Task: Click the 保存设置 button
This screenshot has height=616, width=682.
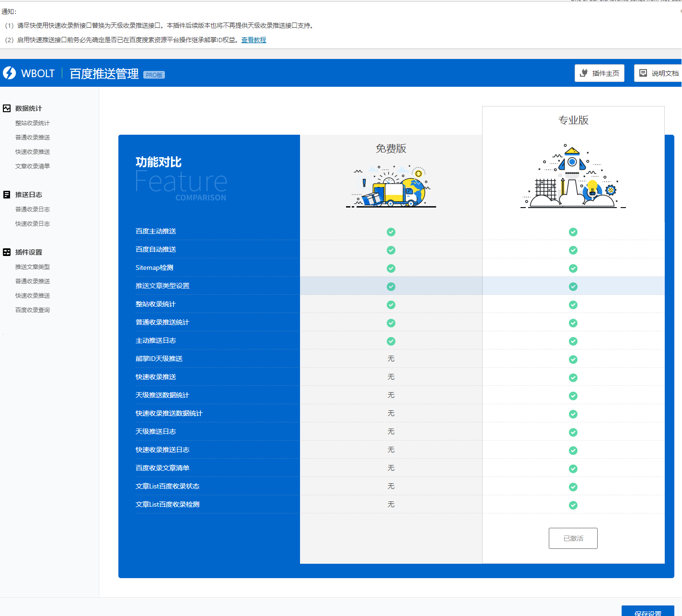Action: click(x=648, y=611)
